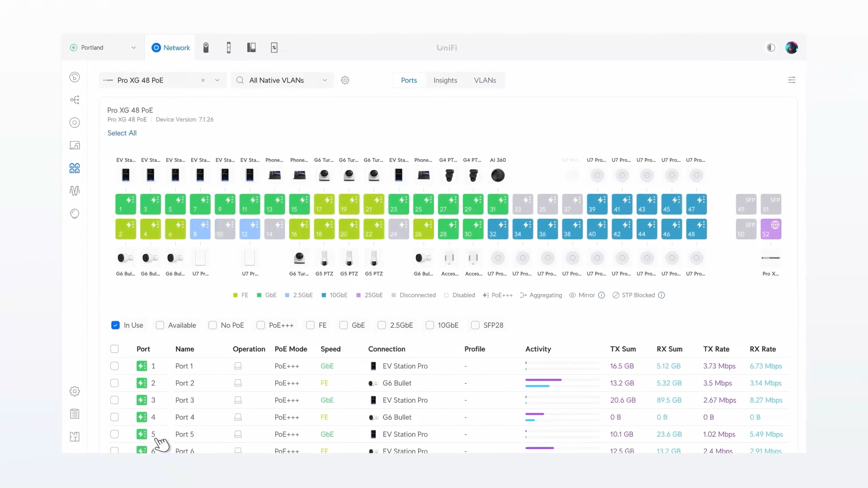Image resolution: width=868 pixels, height=488 pixels.
Task: Check the No PoE filter
Action: [212, 325]
